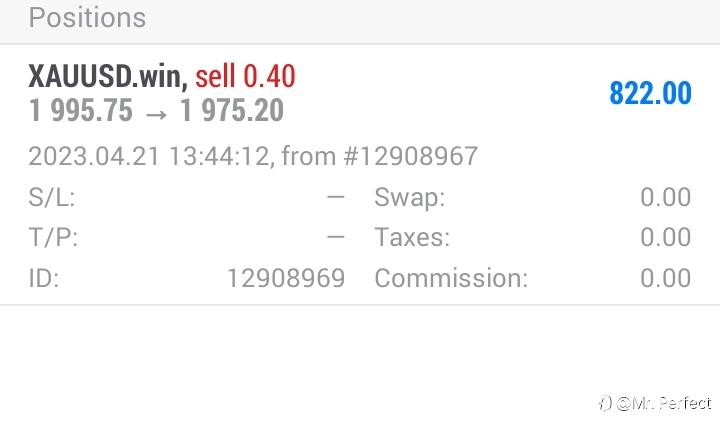Click the Swap label
The height and width of the screenshot is (433, 720).
point(410,197)
